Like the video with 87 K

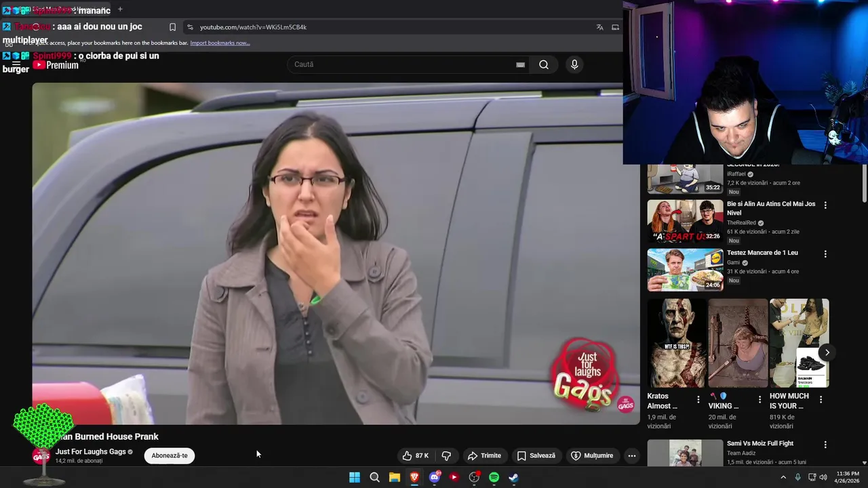415,455
